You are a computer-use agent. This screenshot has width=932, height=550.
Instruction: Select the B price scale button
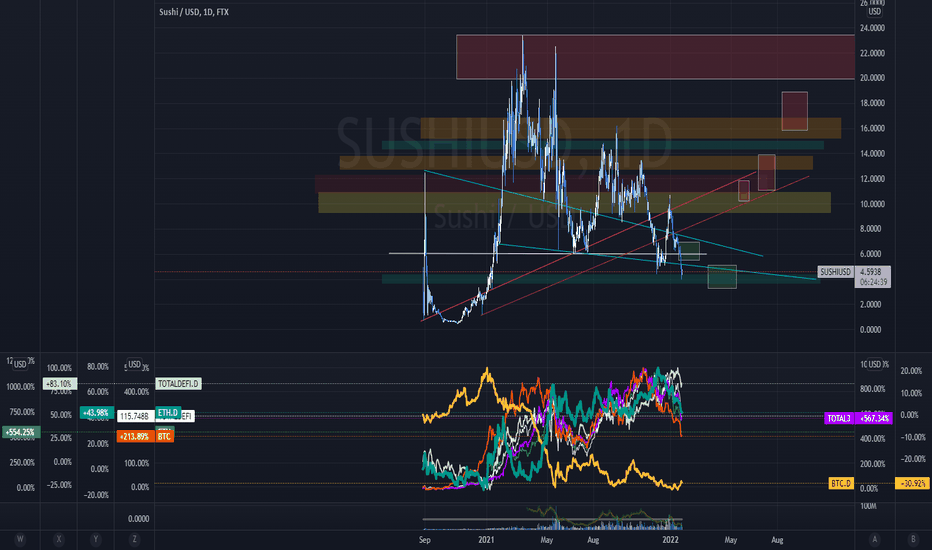(913, 539)
